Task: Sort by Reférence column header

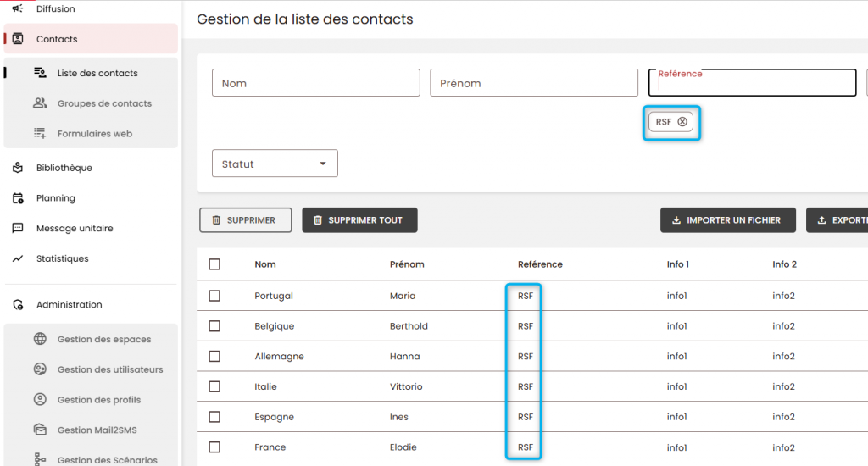Action: click(540, 264)
